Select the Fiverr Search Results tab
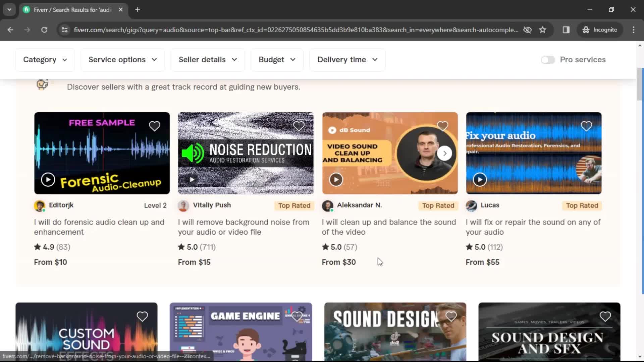This screenshot has width=644, height=362. pyautogui.click(x=73, y=10)
